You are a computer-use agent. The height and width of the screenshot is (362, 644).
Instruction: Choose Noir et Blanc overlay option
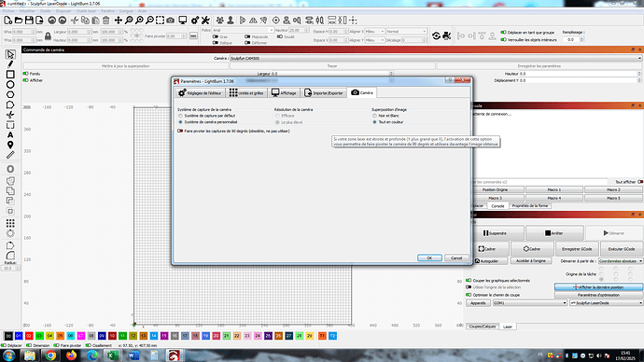(x=385, y=116)
